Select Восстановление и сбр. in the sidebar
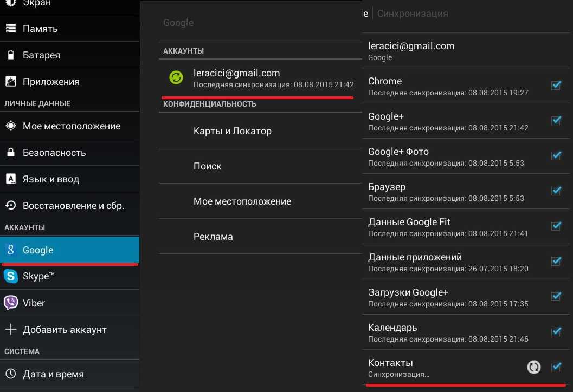The width and height of the screenshot is (573, 392). coord(73,206)
